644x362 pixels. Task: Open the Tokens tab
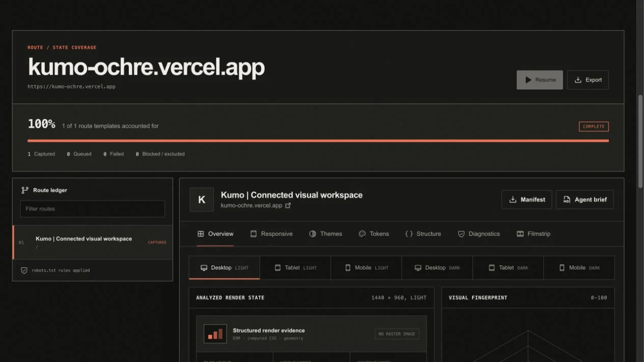[x=374, y=234]
